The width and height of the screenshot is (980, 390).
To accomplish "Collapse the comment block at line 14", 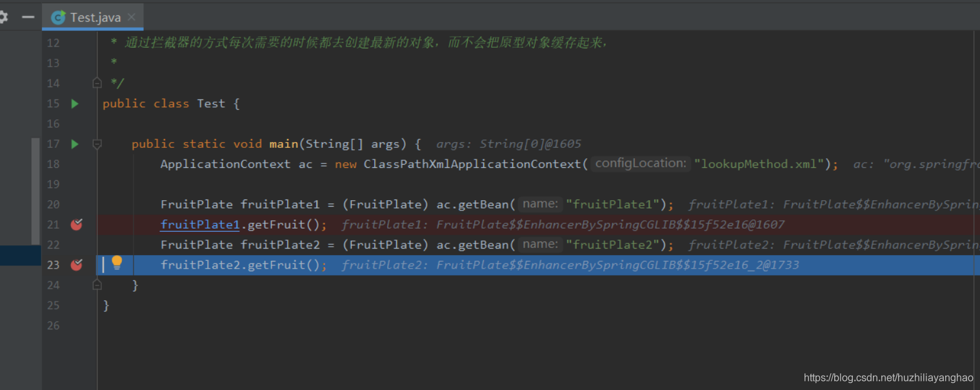I will 97,83.
